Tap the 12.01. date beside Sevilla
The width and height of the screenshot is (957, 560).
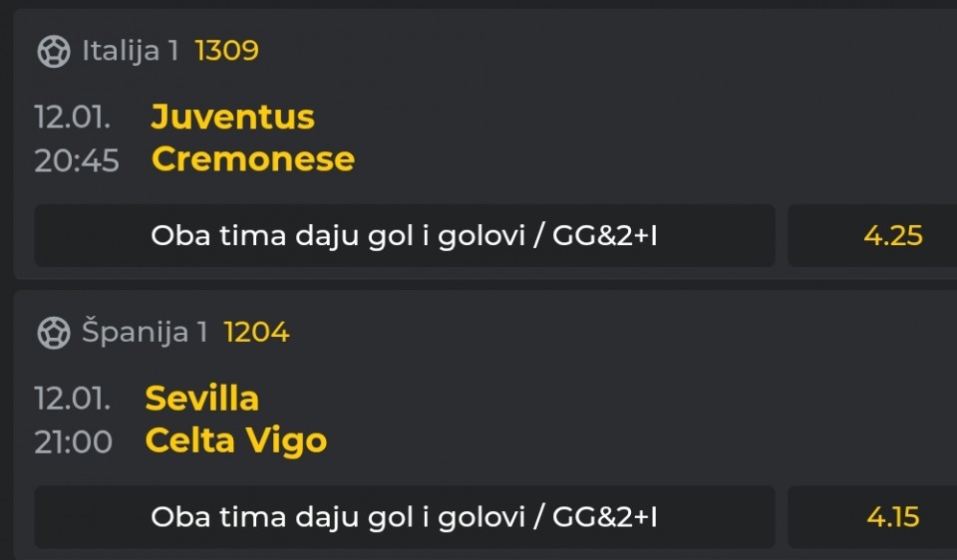[x=72, y=399]
